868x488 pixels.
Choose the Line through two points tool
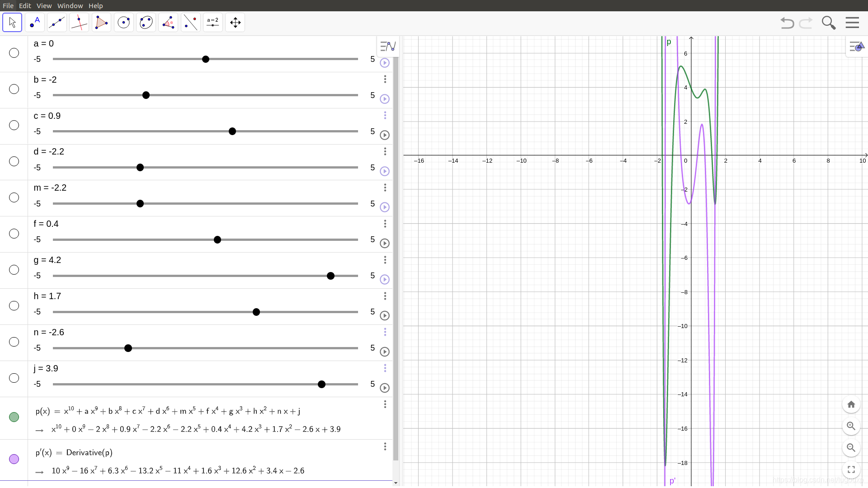tap(57, 23)
